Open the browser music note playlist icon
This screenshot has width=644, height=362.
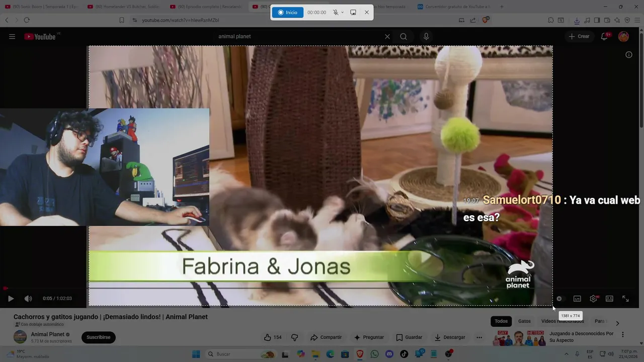click(587, 20)
